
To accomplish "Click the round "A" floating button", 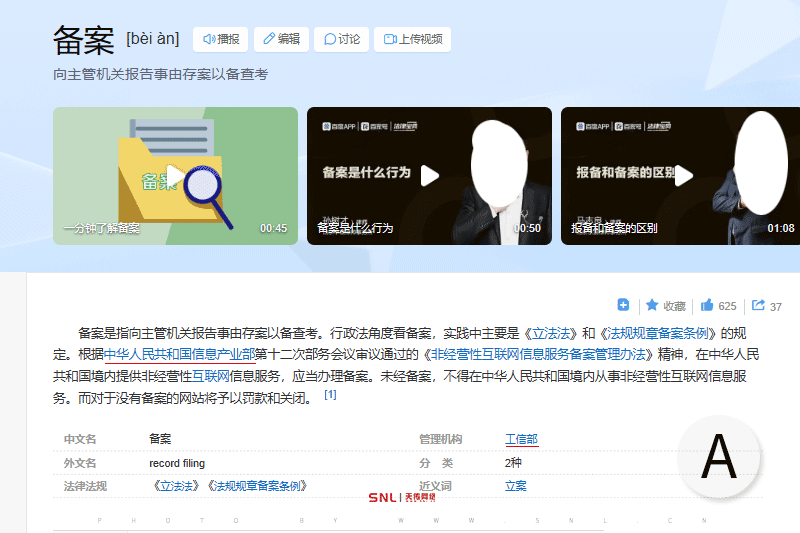I will [x=718, y=457].
